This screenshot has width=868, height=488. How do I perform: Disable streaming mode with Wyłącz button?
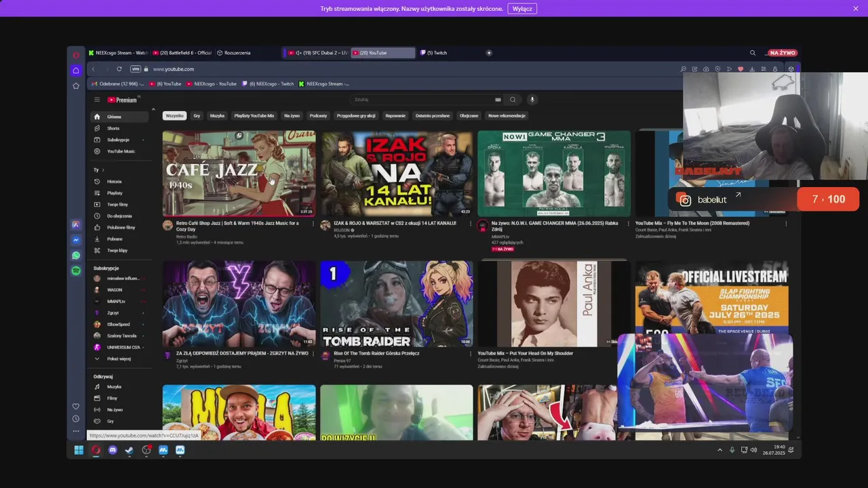coord(522,9)
